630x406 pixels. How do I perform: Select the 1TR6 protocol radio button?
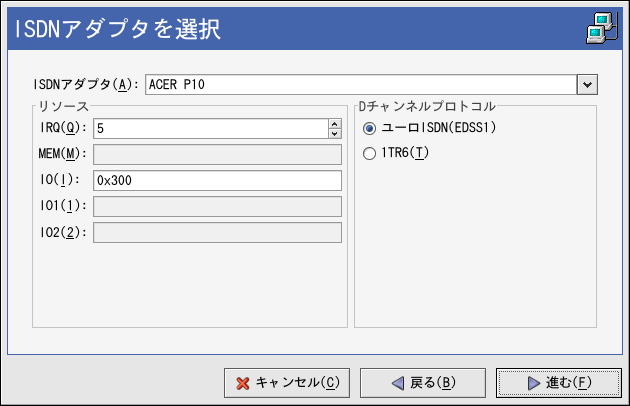[370, 153]
